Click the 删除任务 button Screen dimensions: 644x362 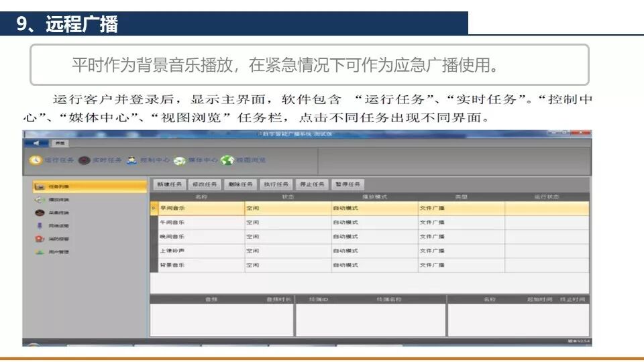(241, 185)
